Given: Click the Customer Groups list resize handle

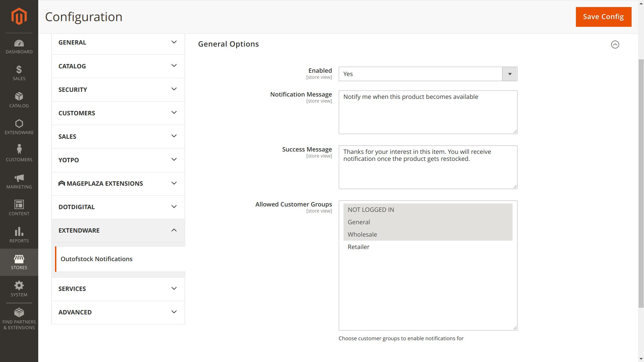Looking at the screenshot, I should 515,328.
